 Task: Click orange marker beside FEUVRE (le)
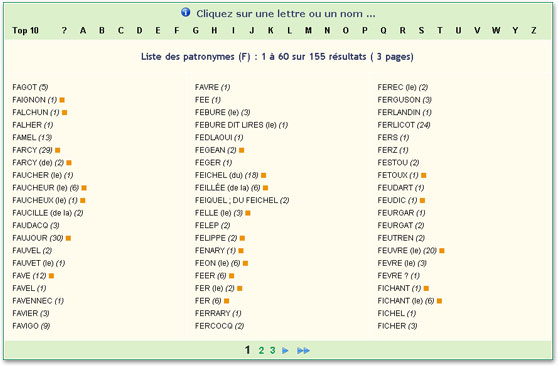442,251
